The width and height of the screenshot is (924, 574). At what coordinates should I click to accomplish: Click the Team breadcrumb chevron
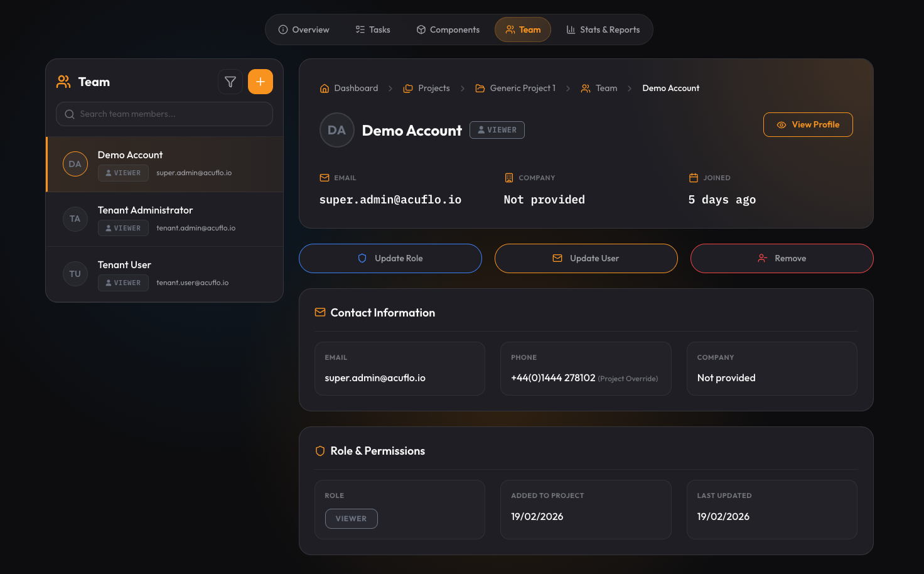click(630, 88)
